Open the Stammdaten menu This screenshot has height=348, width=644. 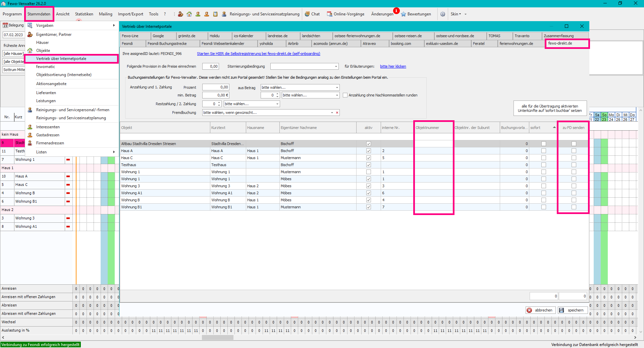coord(39,14)
